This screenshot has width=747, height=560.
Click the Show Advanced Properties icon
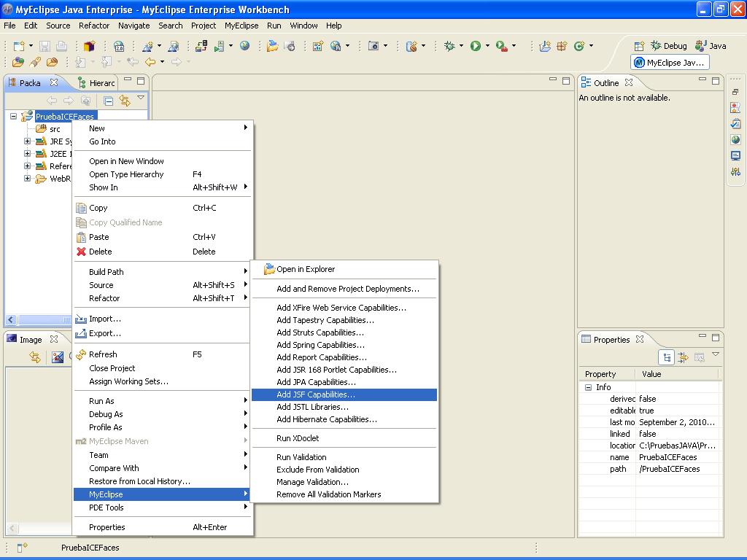(683, 357)
